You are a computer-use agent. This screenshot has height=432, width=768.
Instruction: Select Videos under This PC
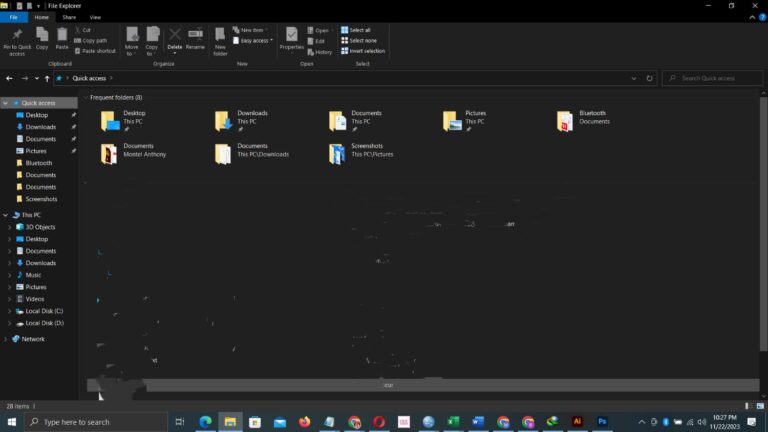tap(34, 299)
